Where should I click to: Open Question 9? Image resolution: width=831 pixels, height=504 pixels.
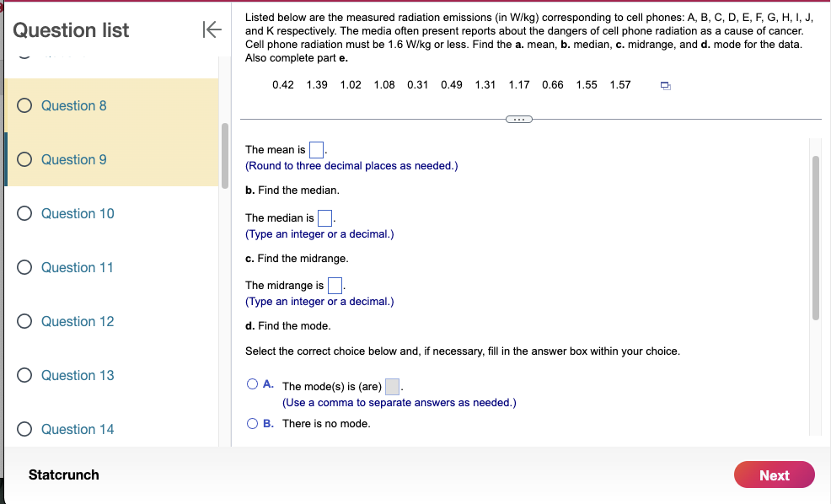[x=77, y=159]
